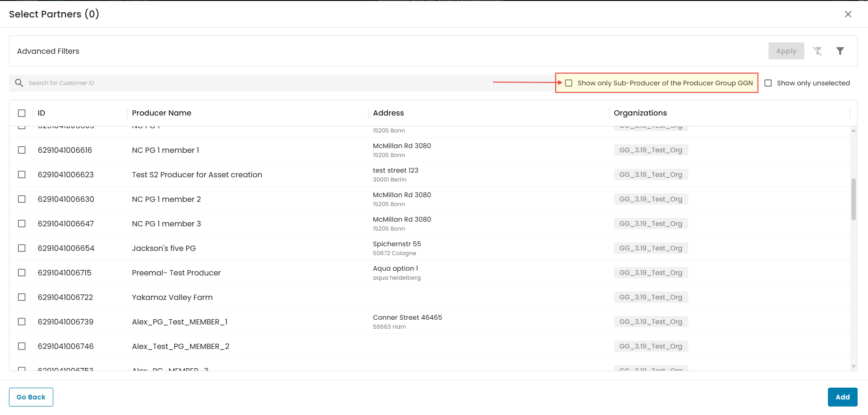Tick checkbox for Alex_PG_Test_MEMBER_1
The height and width of the screenshot is (415, 868).
tap(22, 322)
